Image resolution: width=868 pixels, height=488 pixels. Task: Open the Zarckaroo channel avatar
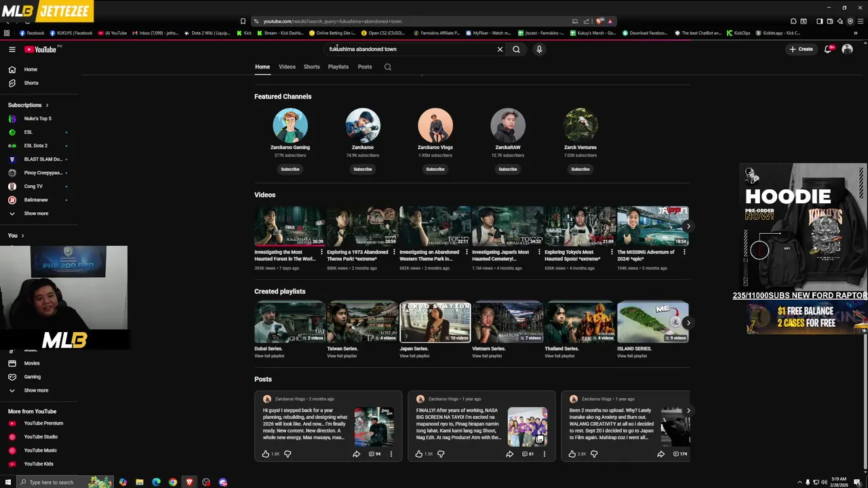pos(363,125)
